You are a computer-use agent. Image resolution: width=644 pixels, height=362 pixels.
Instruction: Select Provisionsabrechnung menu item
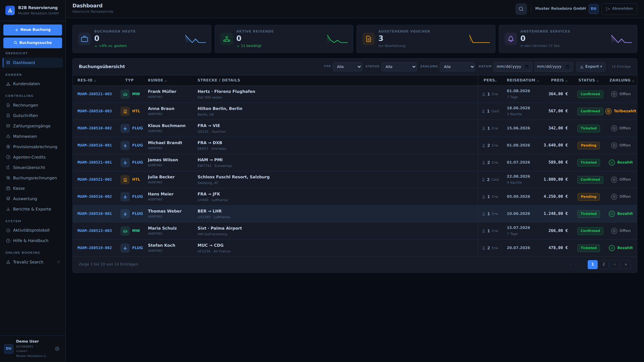pyautogui.click(x=33, y=147)
